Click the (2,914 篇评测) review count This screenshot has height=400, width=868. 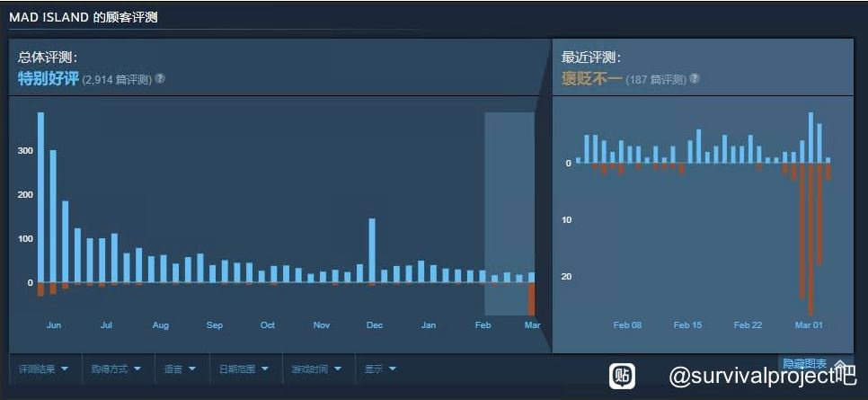(x=117, y=80)
